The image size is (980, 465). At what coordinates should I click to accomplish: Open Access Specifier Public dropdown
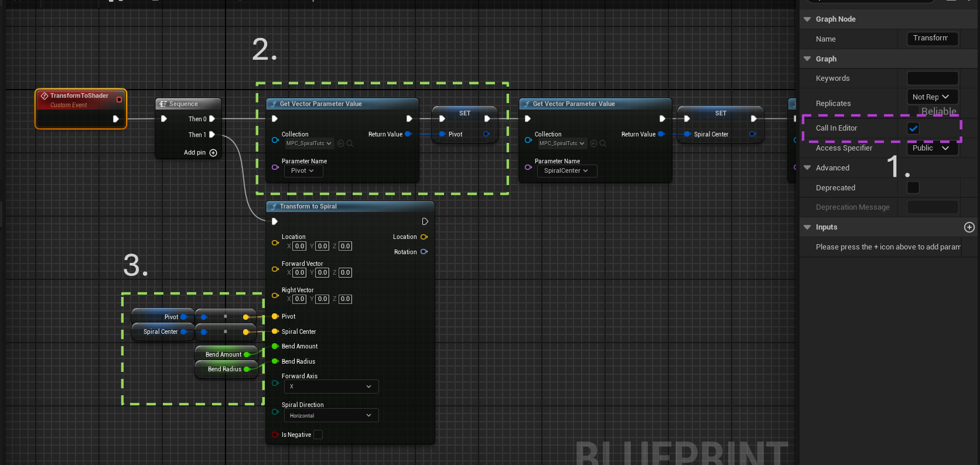(933, 148)
